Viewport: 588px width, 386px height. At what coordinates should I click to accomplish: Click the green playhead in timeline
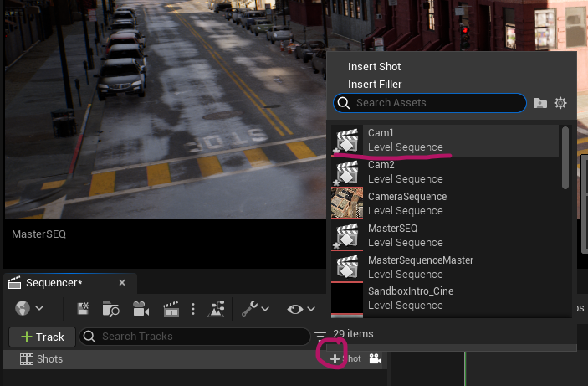465,368
